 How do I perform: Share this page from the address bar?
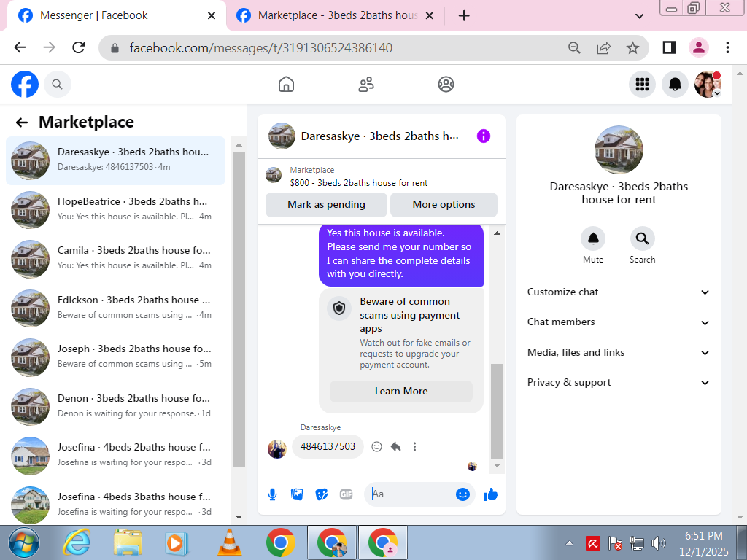pyautogui.click(x=603, y=47)
